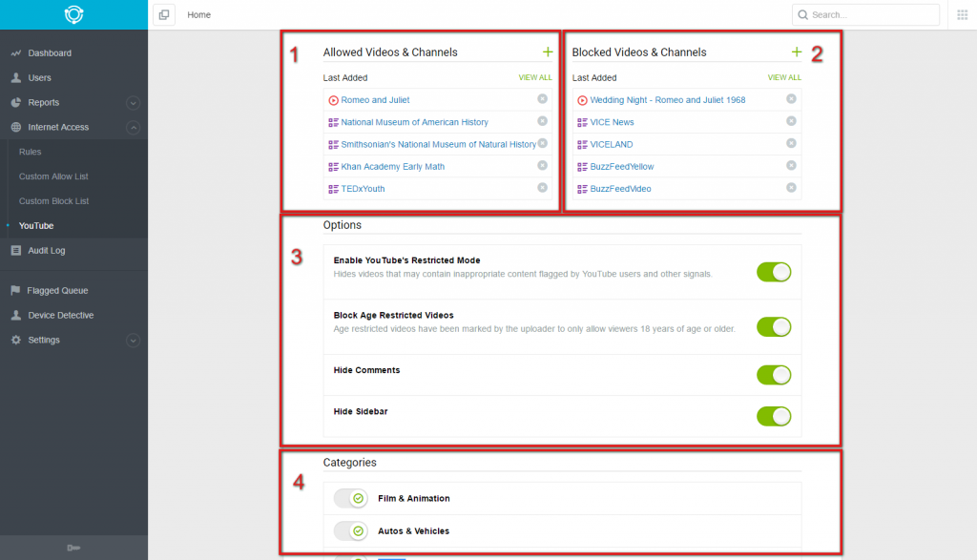Open Dashboard in the sidebar
The width and height of the screenshot is (977, 560).
[50, 53]
